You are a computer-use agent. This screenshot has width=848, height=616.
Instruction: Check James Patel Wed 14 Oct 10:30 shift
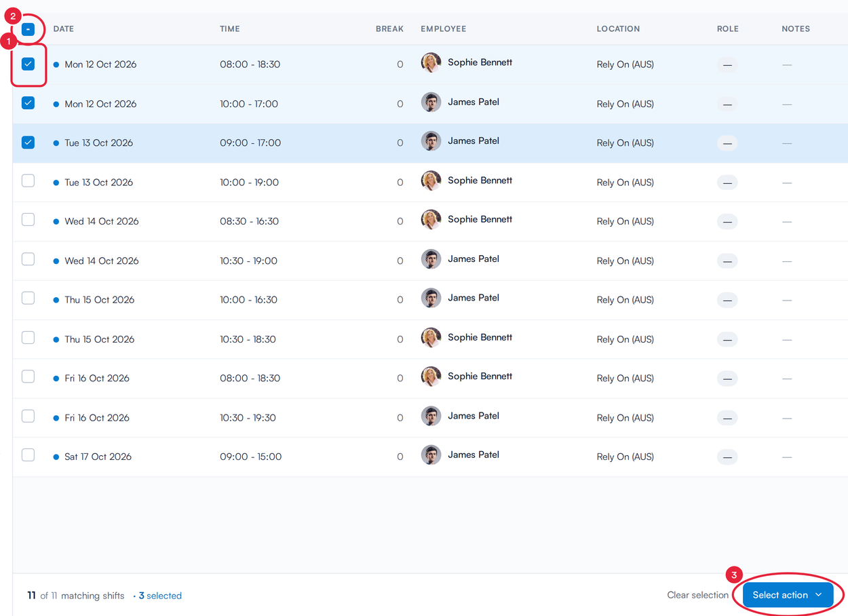pyautogui.click(x=28, y=259)
